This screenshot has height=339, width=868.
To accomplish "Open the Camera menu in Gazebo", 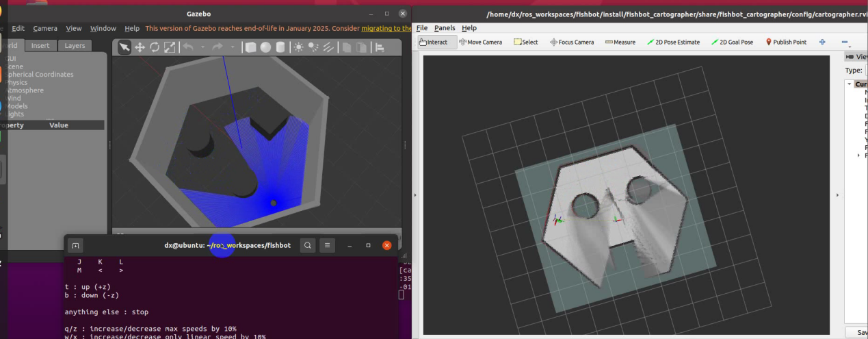I will [x=45, y=28].
